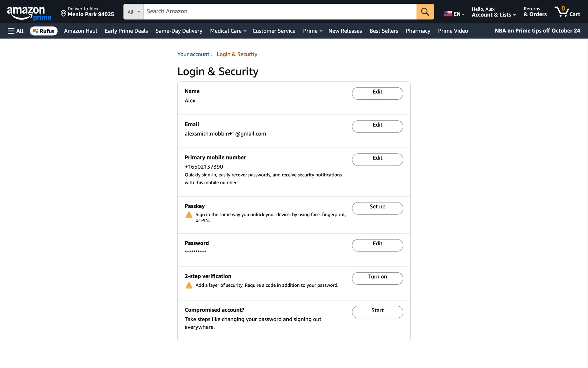588x368 pixels.
Task: Expand the search category All dropdown
Action: (x=134, y=12)
